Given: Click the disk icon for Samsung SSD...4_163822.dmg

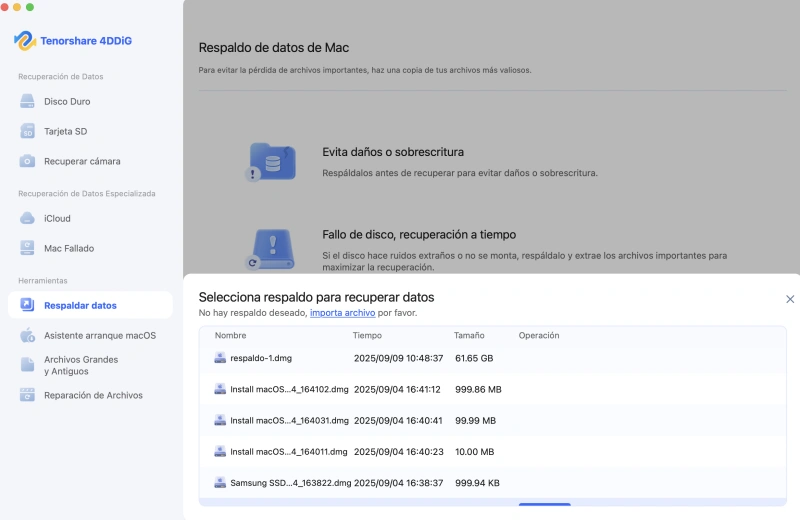Looking at the screenshot, I should pos(220,482).
